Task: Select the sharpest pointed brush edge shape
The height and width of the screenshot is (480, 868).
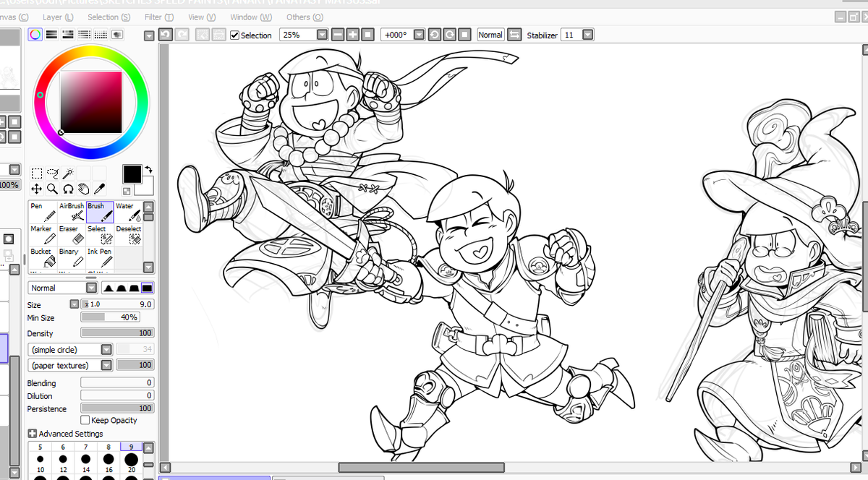Action: [109, 288]
